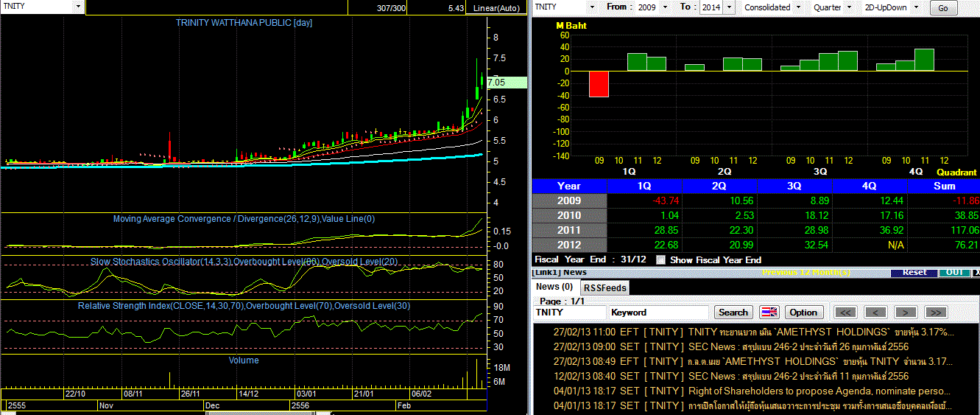Click the red negative bar in 1Q chart
The height and width of the screenshot is (415, 980).
tap(599, 83)
